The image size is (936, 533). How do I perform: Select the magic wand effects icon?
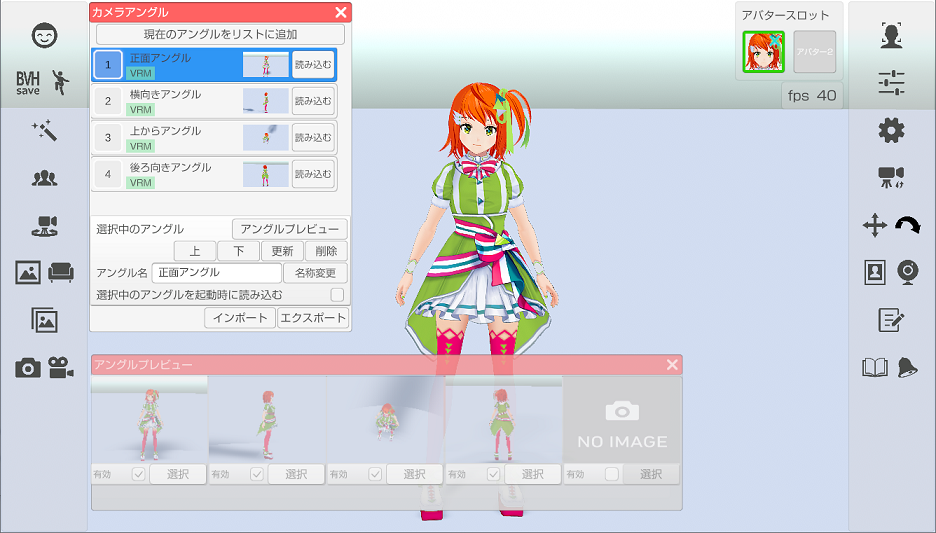pyautogui.click(x=45, y=130)
